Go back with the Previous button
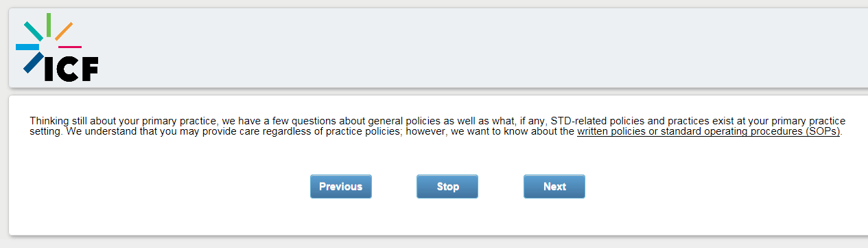The width and height of the screenshot is (868, 248). tap(341, 186)
